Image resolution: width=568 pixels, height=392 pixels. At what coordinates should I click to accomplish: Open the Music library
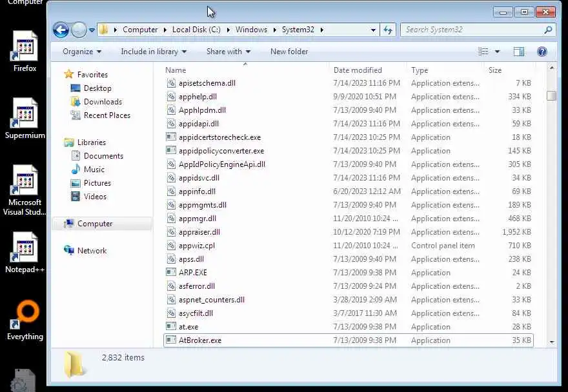(94, 170)
